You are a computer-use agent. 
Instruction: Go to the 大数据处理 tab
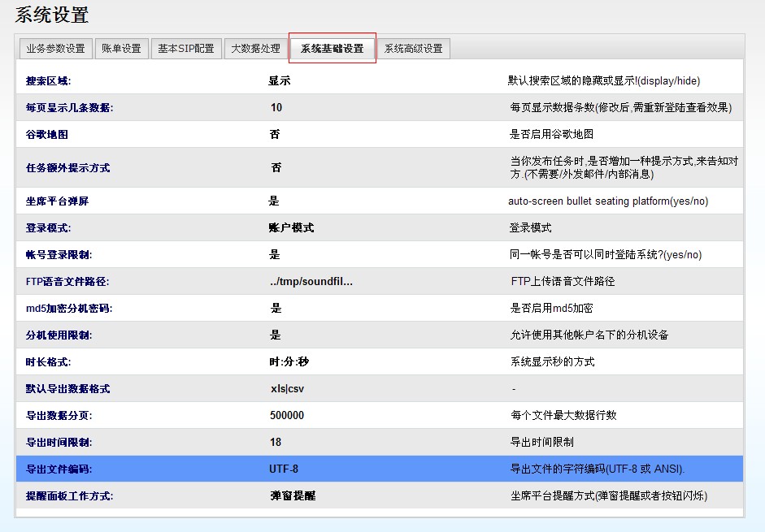[255, 49]
